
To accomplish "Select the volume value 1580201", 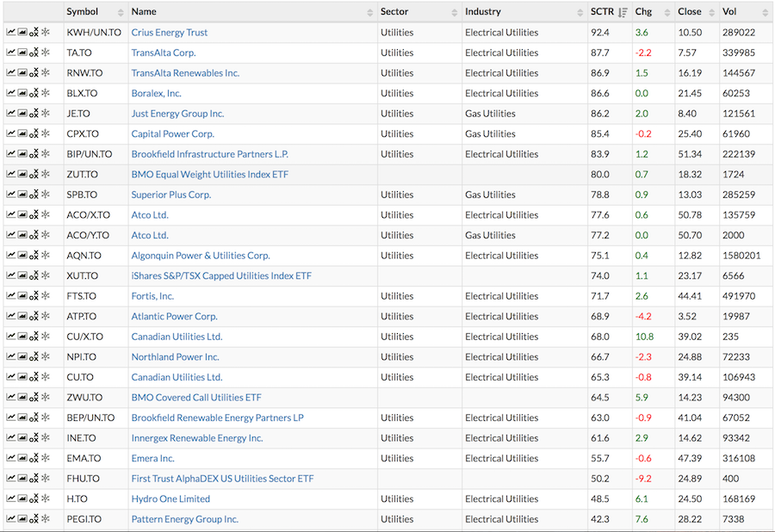I will click(x=741, y=256).
